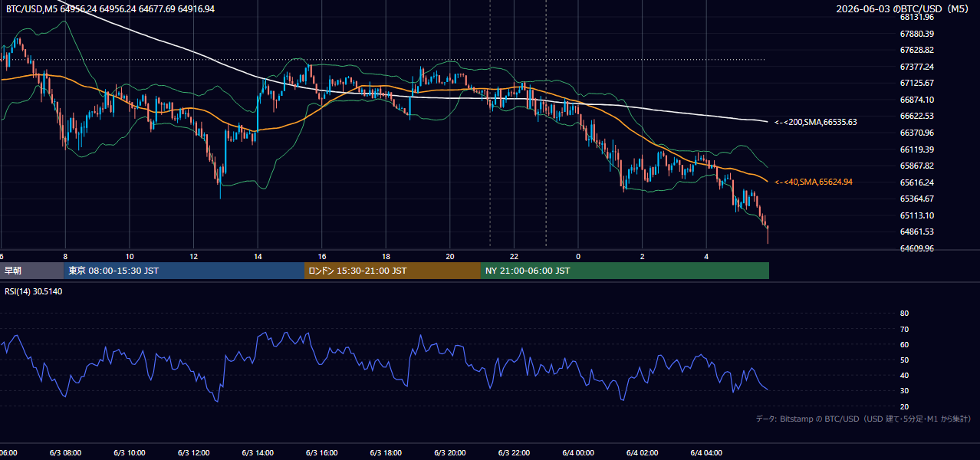
Task: Click the 東京 08:00-15:30 JST session bar
Action: [184, 271]
